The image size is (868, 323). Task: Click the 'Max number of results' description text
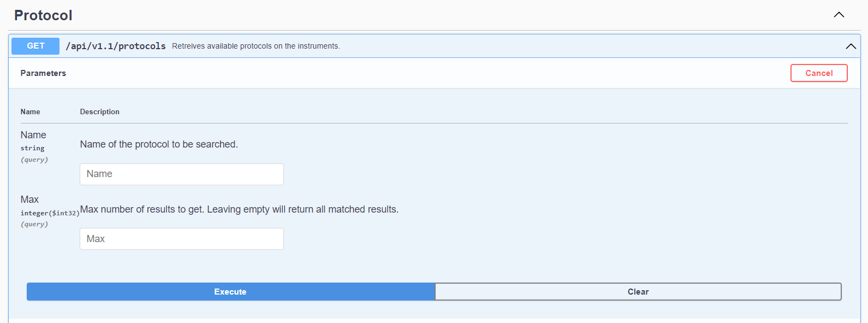click(x=239, y=209)
